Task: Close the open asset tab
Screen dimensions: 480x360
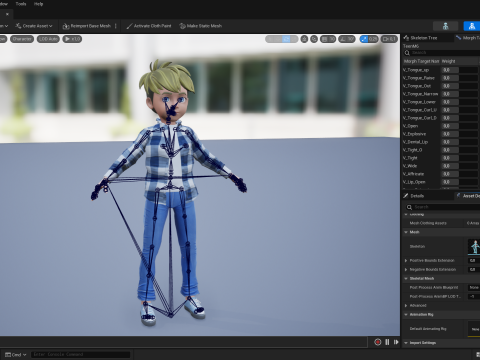Action: tap(7, 14)
